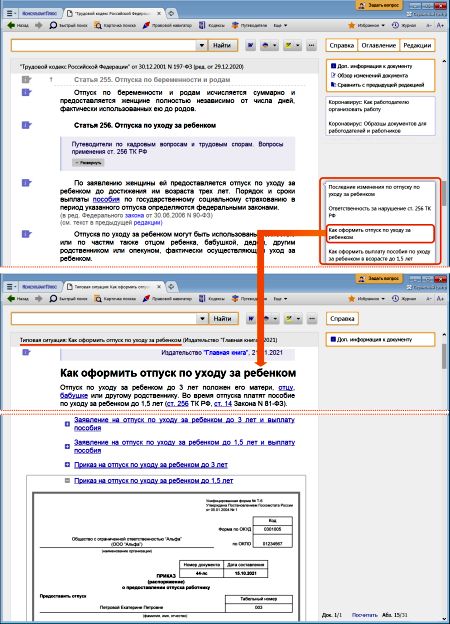Open 'Доп. информация к документу' in the top window
Viewport: 450px width, 624px height.
tap(372, 66)
